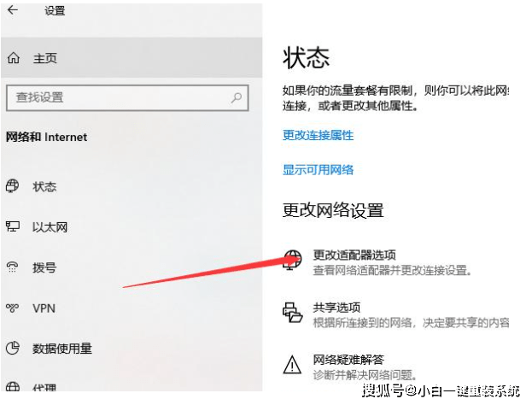Select the 数据使用量 pie chart icon

pyautogui.click(x=13, y=348)
